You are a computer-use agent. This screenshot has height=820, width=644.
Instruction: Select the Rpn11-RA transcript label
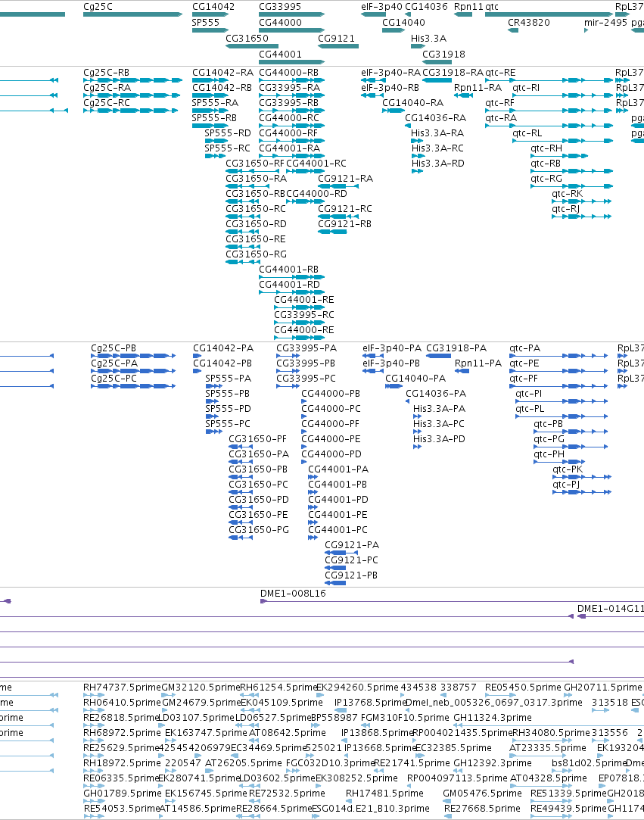pos(478,87)
